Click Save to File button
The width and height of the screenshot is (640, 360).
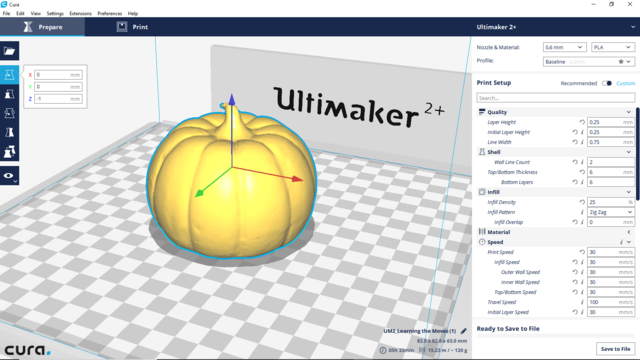616,349
